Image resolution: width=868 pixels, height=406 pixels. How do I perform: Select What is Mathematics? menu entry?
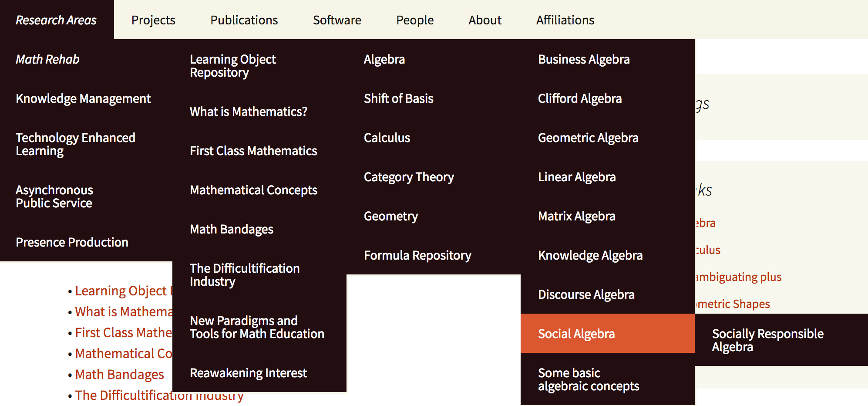click(x=248, y=112)
